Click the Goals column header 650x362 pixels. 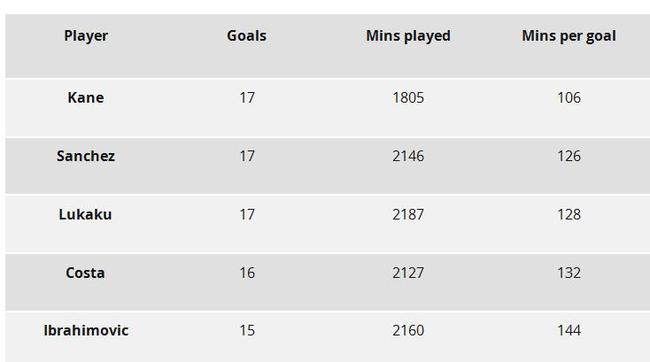pos(247,36)
